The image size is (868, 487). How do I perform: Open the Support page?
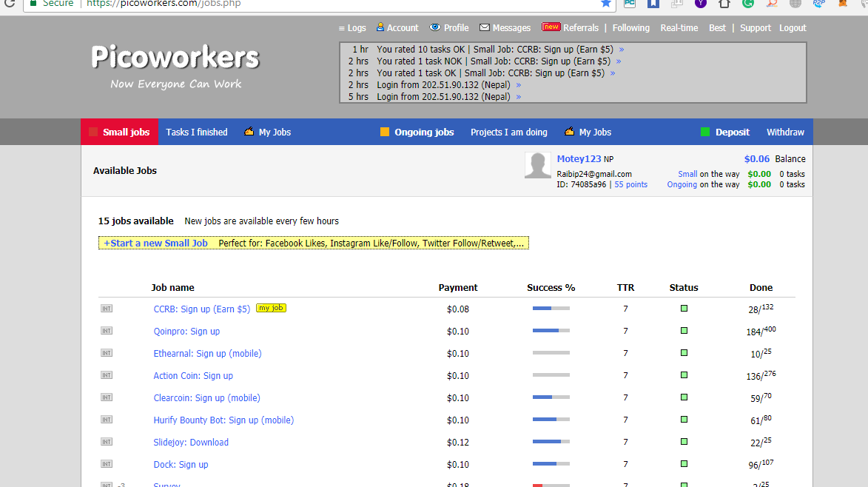tap(755, 27)
